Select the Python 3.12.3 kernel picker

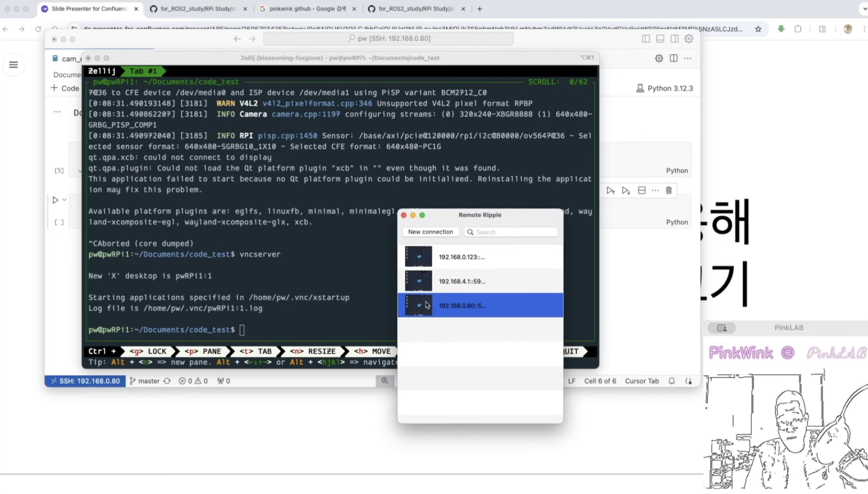664,88
